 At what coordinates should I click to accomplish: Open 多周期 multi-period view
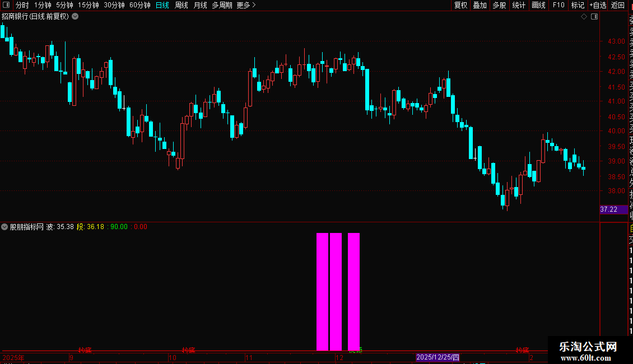click(222, 5)
